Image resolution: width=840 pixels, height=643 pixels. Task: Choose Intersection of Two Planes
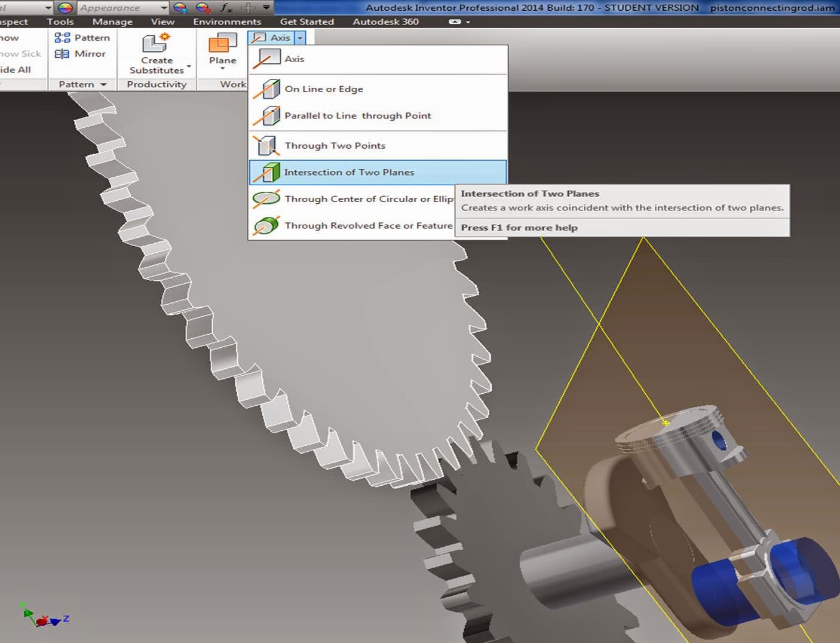[x=349, y=172]
